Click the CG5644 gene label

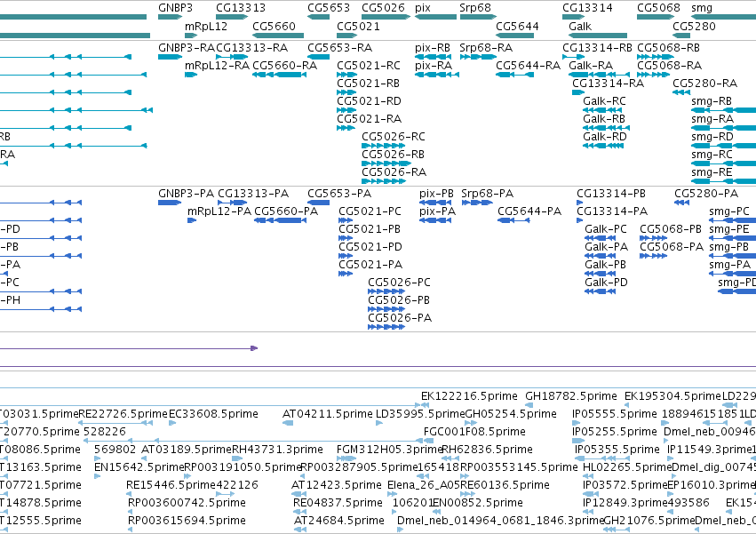[x=517, y=26]
